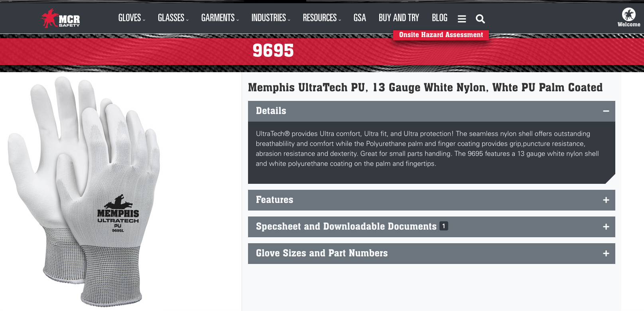Viewport: 644px width, 311px height.
Task: Click the Welcome account icon
Action: 629,14
